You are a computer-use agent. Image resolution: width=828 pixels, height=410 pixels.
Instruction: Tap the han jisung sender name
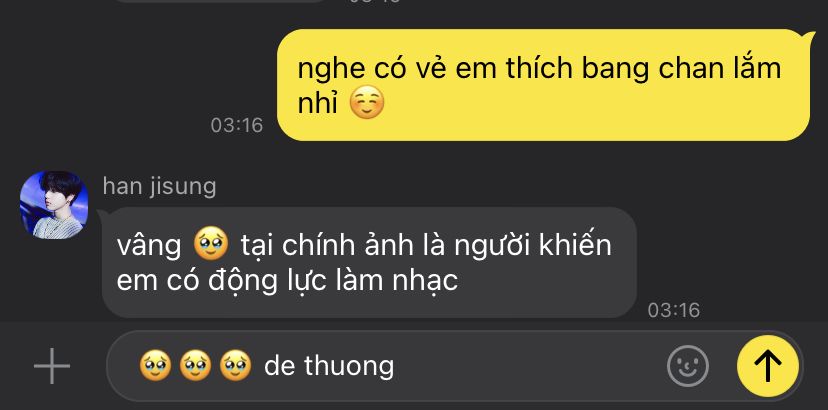(159, 187)
